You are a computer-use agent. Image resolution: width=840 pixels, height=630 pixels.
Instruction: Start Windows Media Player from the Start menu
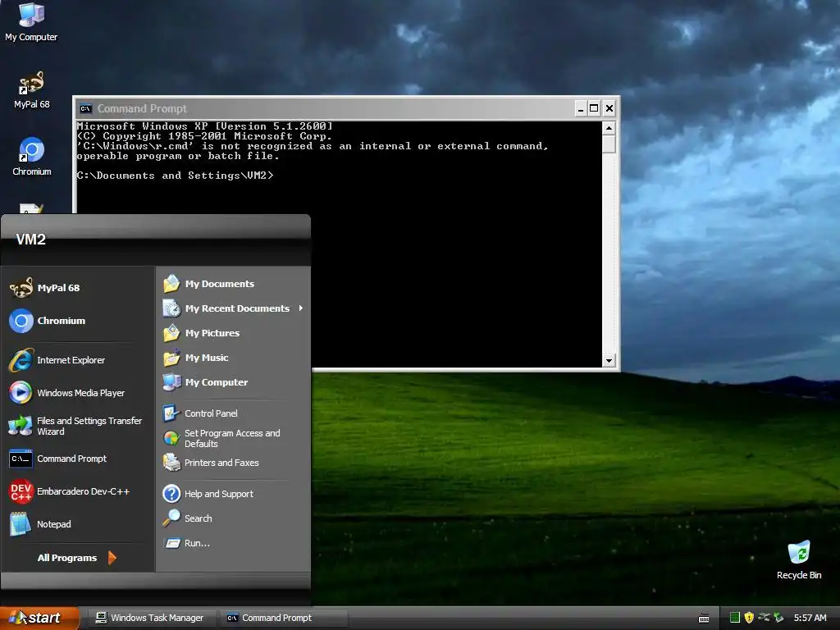78,393
